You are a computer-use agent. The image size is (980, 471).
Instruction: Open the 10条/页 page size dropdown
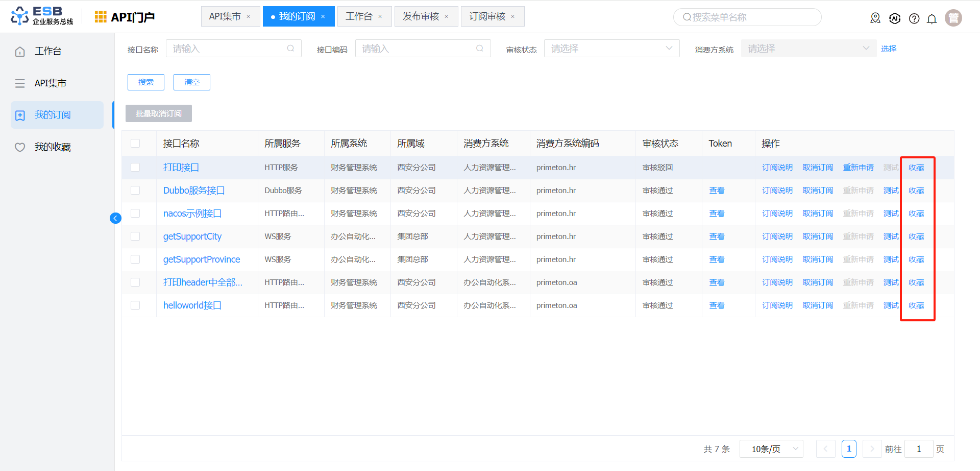coord(771,449)
